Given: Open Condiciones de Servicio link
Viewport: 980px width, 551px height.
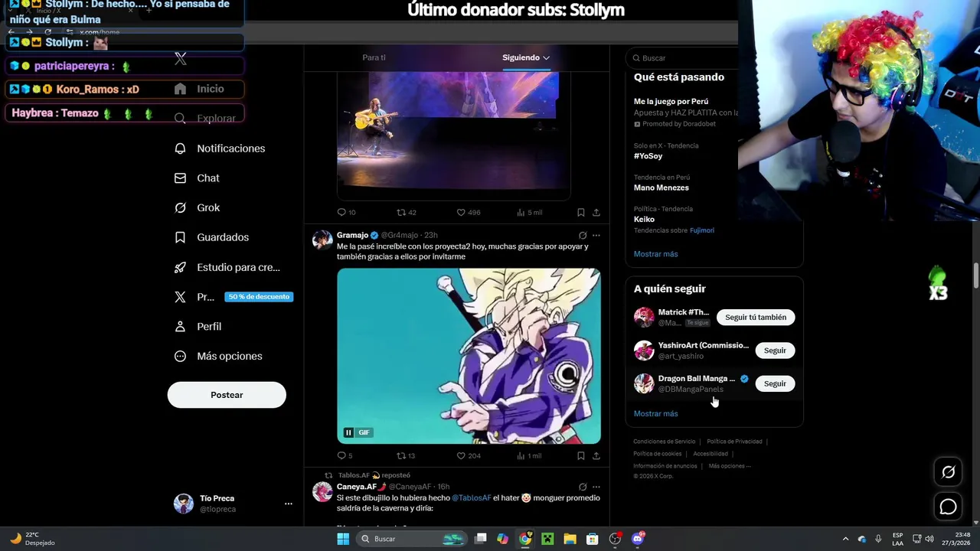Looking at the screenshot, I should 665,442.
